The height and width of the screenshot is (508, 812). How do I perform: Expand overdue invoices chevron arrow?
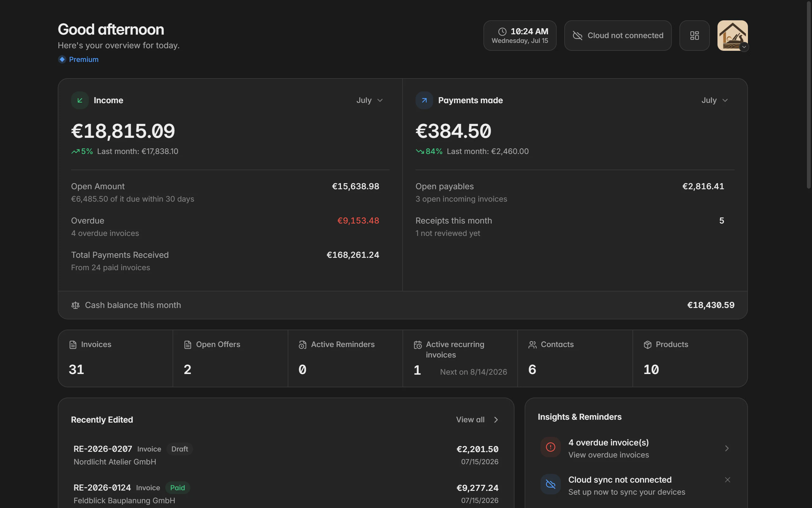[x=727, y=449]
